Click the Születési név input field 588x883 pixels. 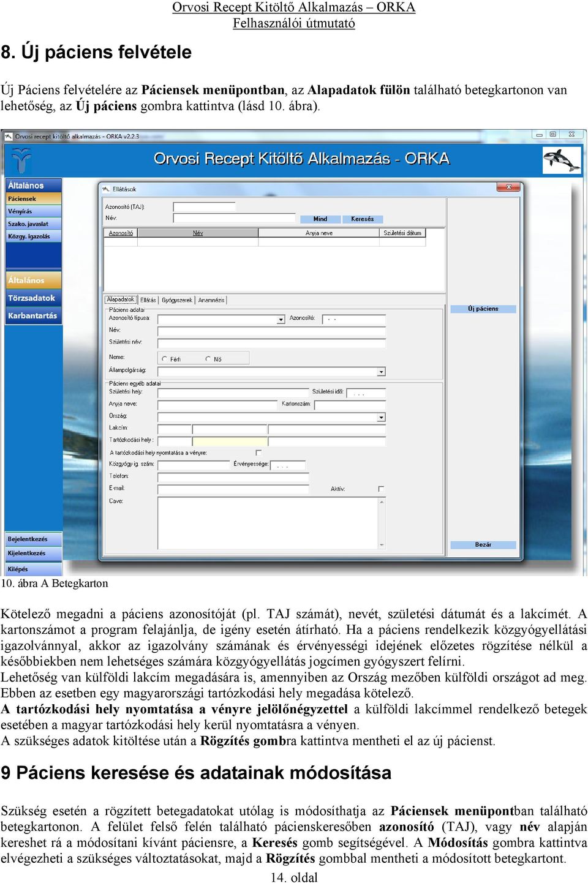272,342
